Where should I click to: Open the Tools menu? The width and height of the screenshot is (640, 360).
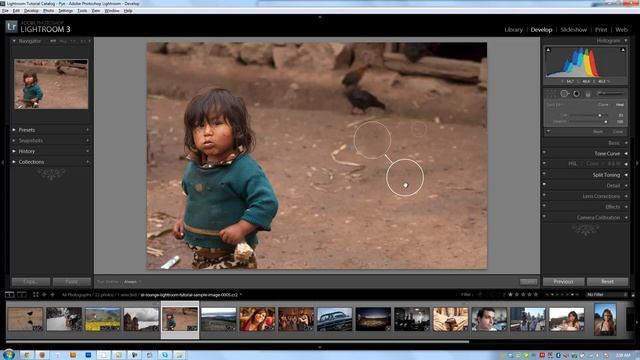82,11
